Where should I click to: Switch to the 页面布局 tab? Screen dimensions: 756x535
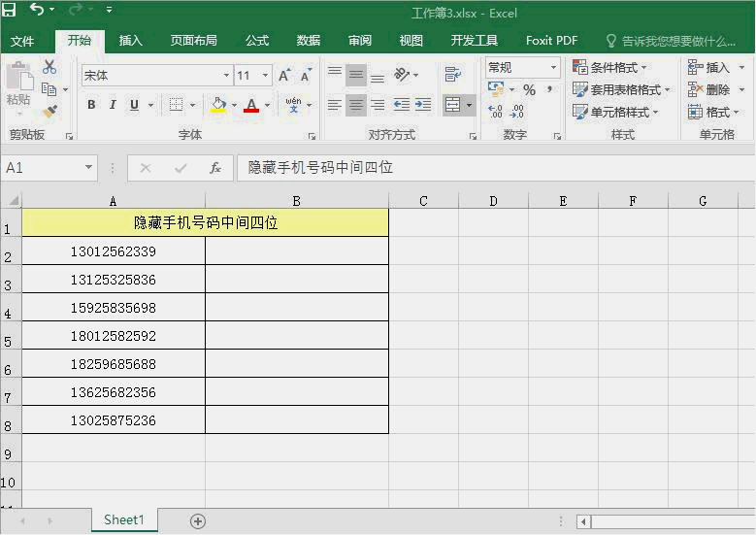194,41
